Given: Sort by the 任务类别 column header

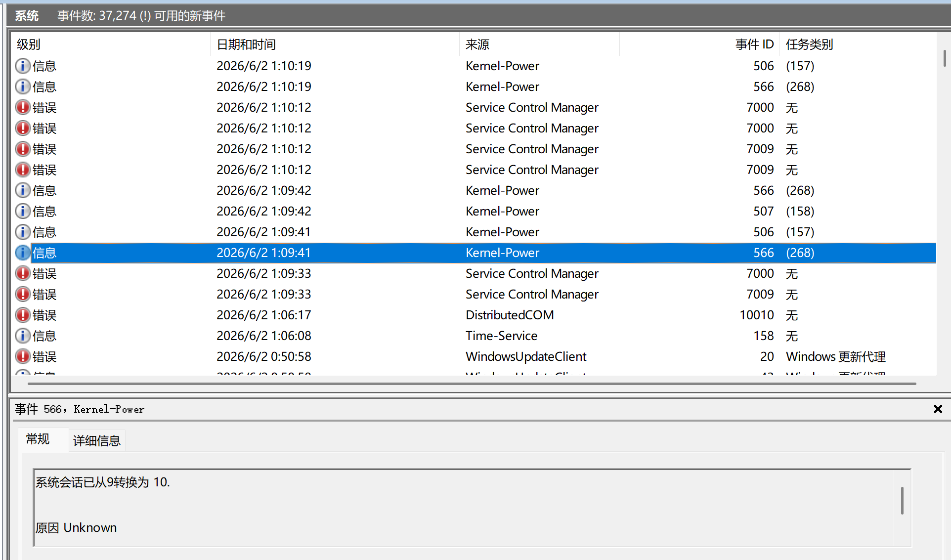Looking at the screenshot, I should (858, 44).
